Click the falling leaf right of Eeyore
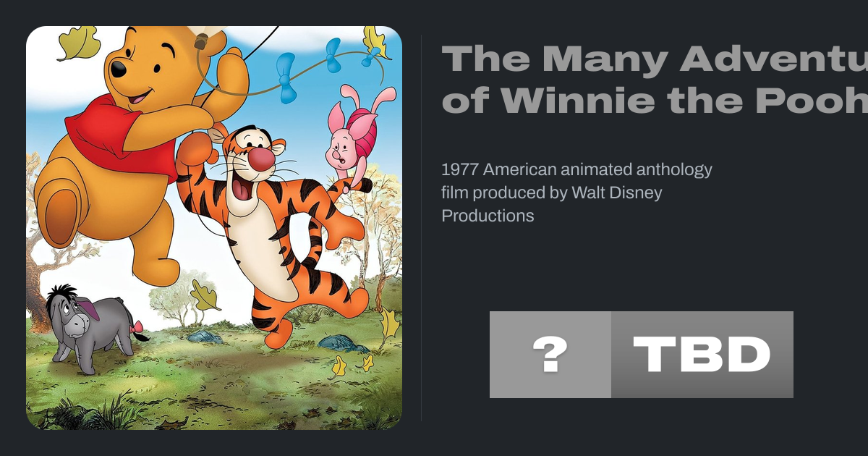The width and height of the screenshot is (868, 456). click(x=205, y=295)
